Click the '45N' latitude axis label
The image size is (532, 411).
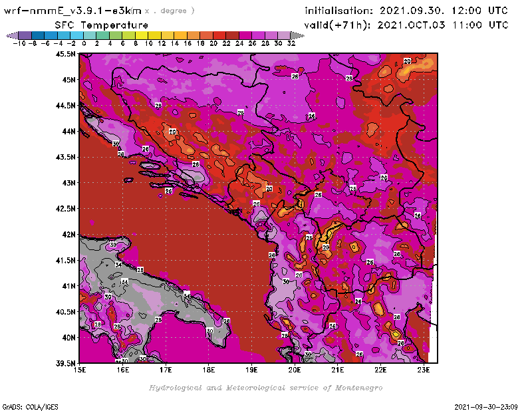pos(68,80)
